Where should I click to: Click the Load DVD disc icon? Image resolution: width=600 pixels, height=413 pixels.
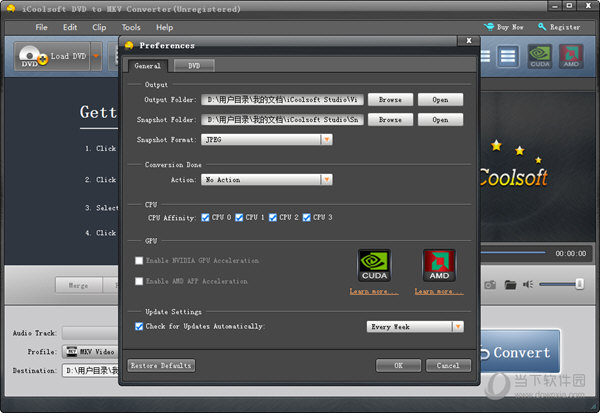(x=33, y=56)
